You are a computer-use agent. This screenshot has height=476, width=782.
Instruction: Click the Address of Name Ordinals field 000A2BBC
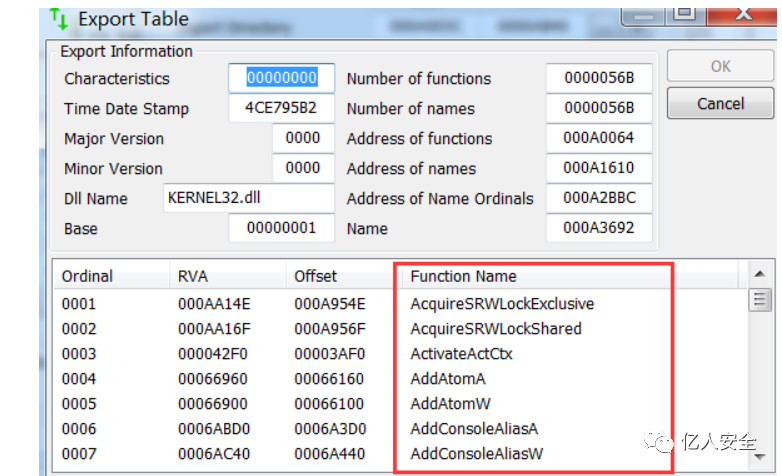tap(599, 198)
